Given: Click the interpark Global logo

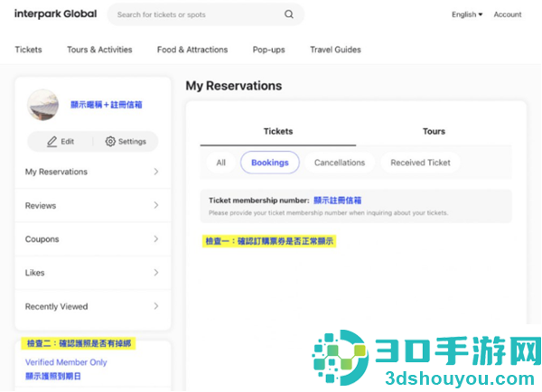Looking at the screenshot, I should tap(56, 14).
